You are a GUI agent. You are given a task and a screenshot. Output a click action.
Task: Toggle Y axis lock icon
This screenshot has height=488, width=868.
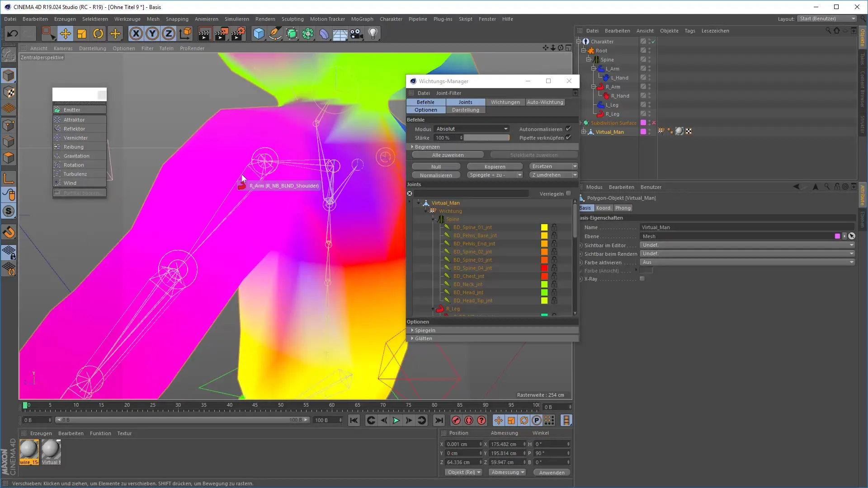tap(152, 33)
